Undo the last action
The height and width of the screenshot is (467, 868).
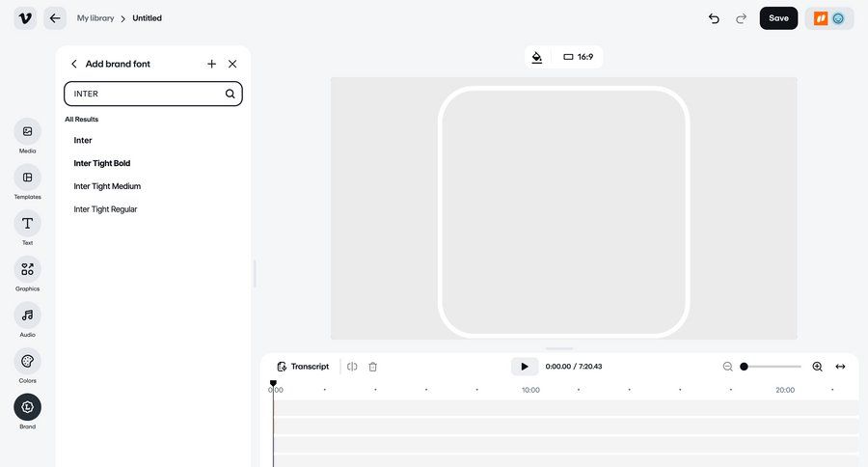point(714,18)
